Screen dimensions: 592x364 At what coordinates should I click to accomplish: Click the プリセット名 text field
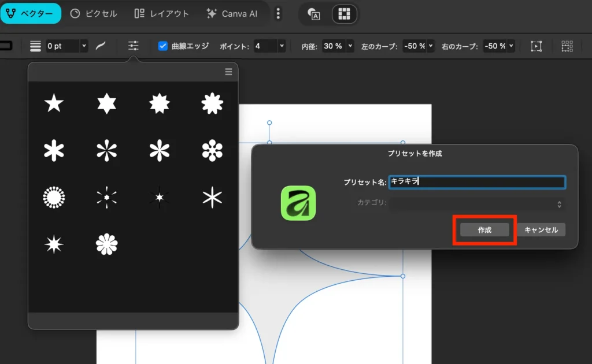pyautogui.click(x=477, y=182)
